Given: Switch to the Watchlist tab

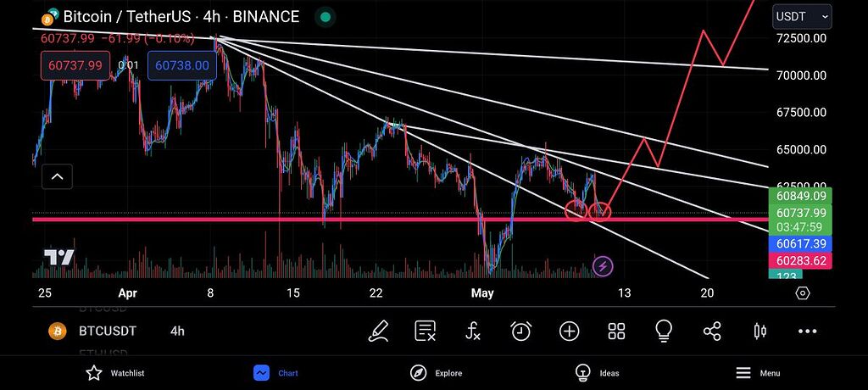Looking at the screenshot, I should (115, 373).
